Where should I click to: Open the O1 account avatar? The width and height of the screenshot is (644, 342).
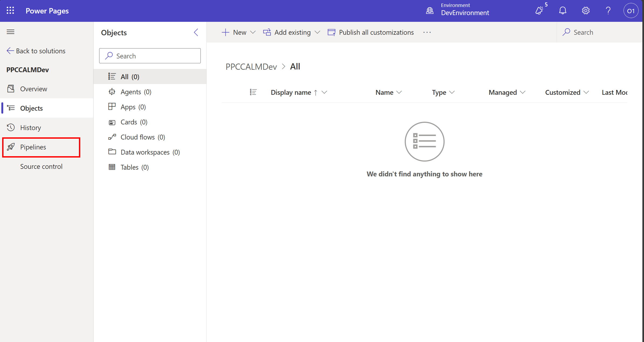[631, 11]
